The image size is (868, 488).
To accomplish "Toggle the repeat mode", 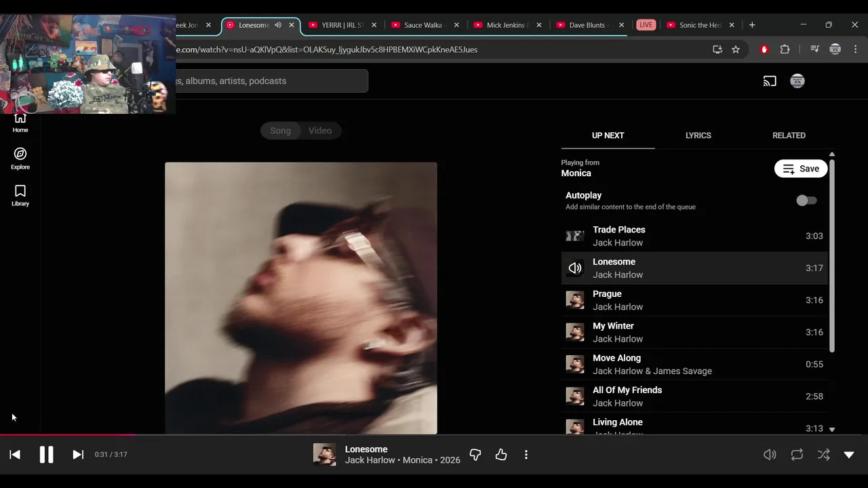I will (797, 455).
